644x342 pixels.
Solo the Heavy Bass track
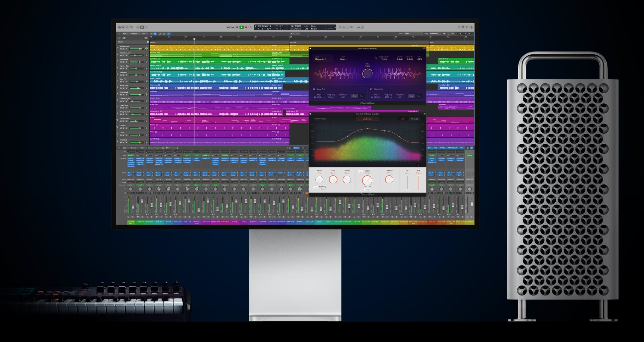[123, 88]
